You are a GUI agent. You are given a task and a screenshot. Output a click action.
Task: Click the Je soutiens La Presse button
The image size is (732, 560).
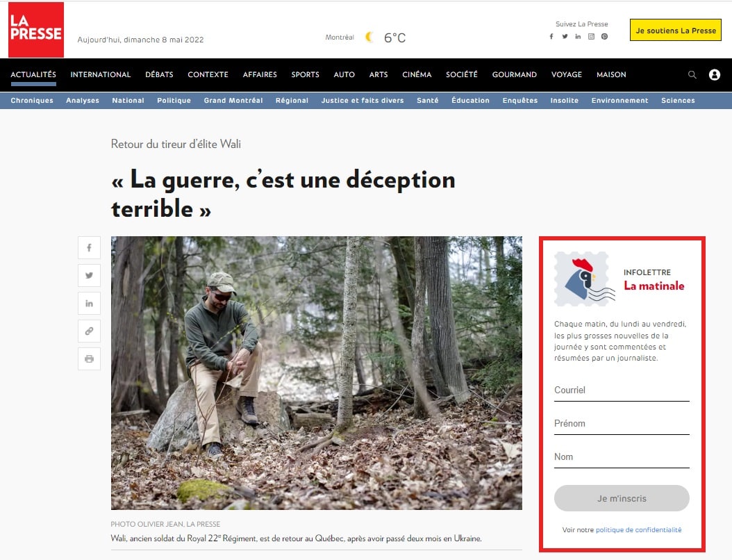click(x=676, y=31)
